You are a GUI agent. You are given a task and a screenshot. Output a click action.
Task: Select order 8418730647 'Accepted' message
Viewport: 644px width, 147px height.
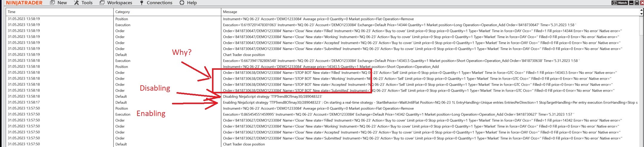click(x=422, y=43)
